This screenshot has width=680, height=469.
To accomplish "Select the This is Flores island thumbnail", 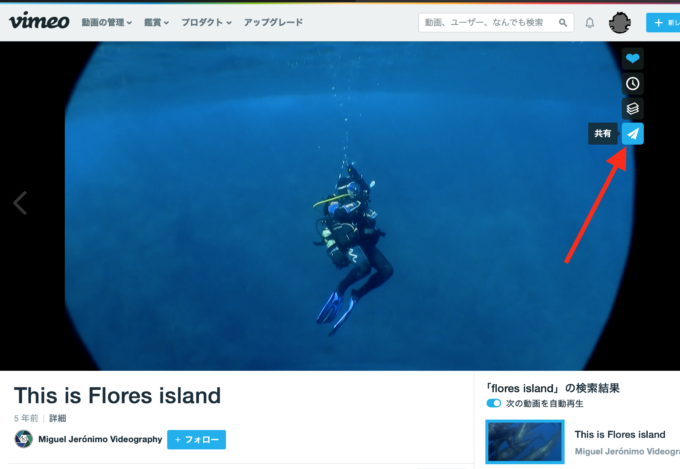I will (525, 442).
